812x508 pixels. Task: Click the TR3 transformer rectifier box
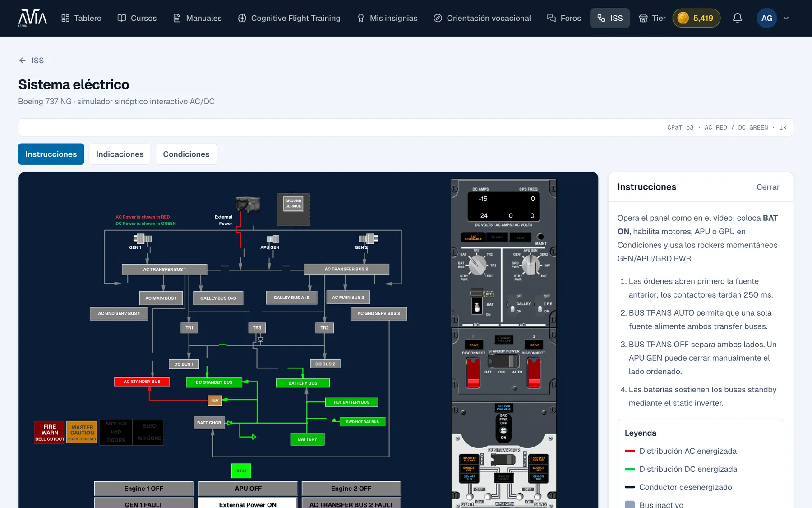click(257, 328)
